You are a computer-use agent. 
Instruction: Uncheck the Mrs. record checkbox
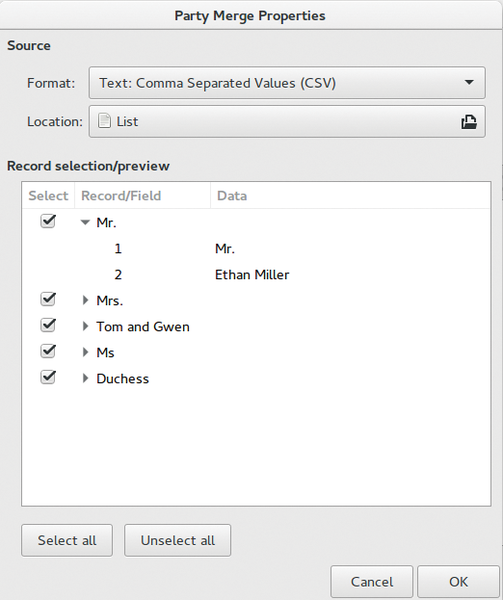(48, 300)
